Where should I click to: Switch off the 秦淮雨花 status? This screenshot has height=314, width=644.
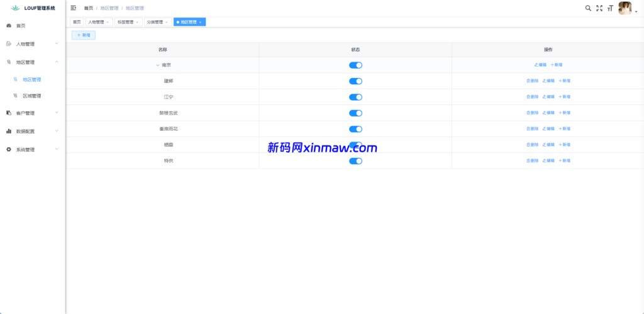[x=356, y=129]
